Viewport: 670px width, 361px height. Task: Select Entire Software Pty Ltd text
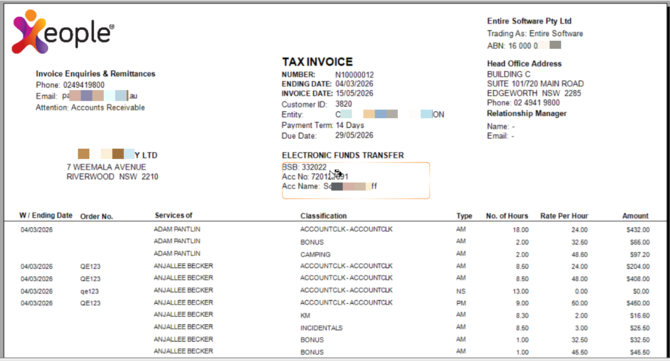tap(529, 21)
